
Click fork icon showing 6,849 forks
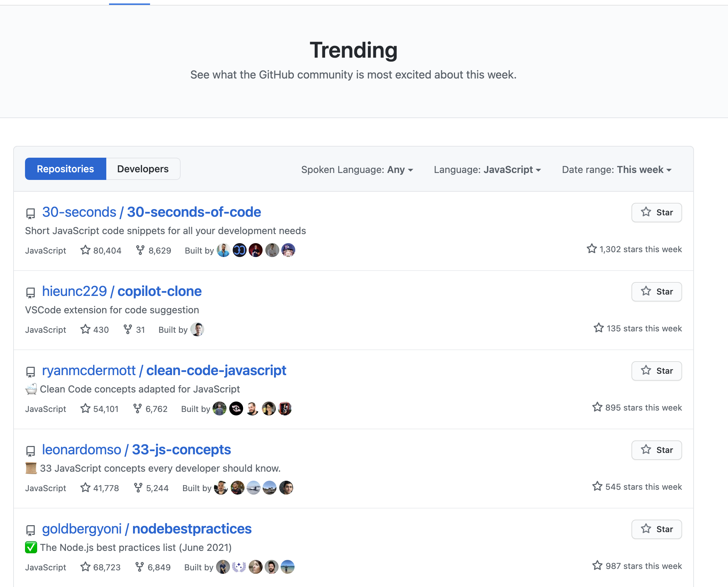(139, 567)
